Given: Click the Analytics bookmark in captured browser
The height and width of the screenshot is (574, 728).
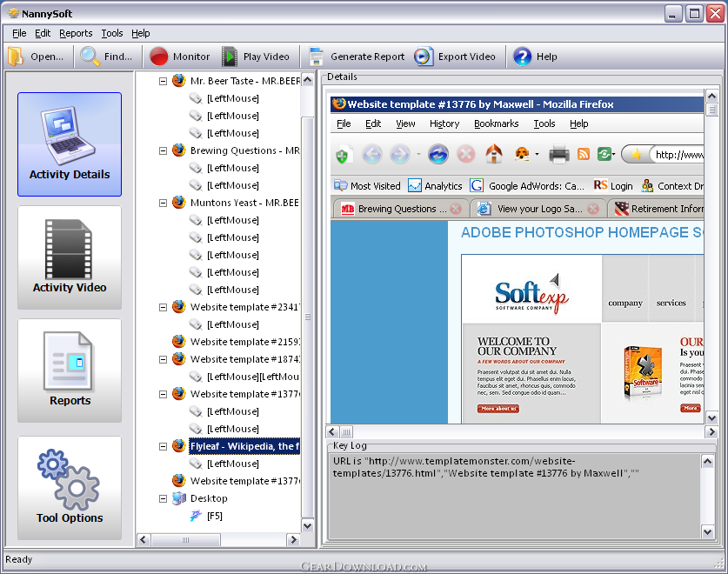Looking at the screenshot, I should pyautogui.click(x=435, y=186).
